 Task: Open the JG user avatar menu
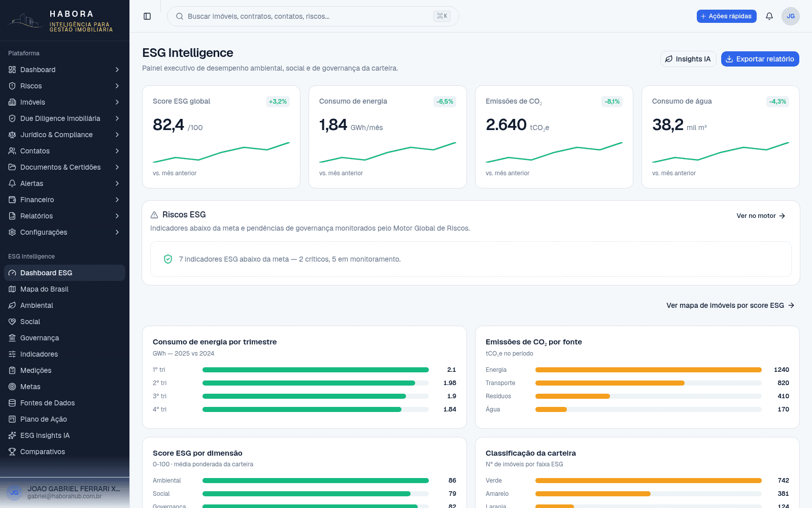point(791,16)
